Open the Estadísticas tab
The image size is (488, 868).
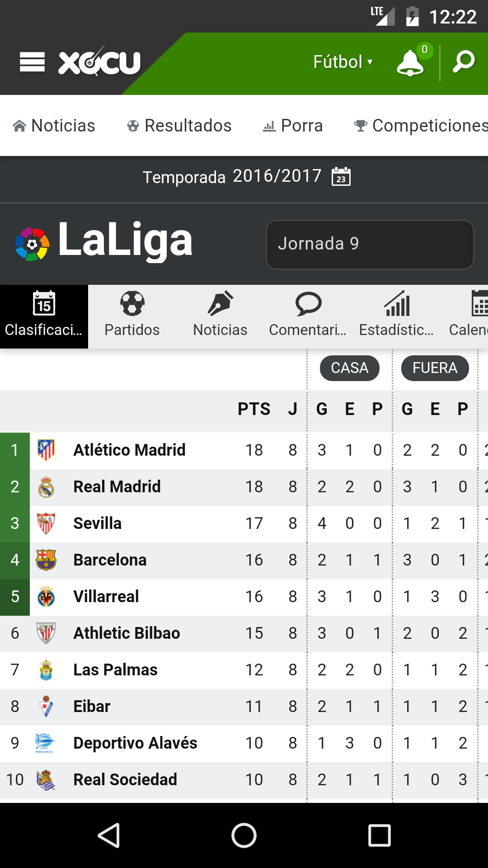(397, 316)
